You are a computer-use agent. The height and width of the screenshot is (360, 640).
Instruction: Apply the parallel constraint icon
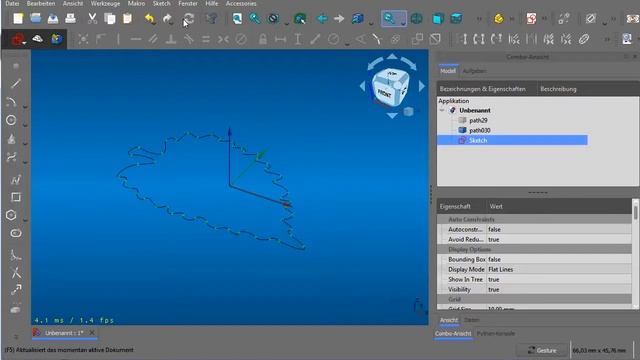153,39
